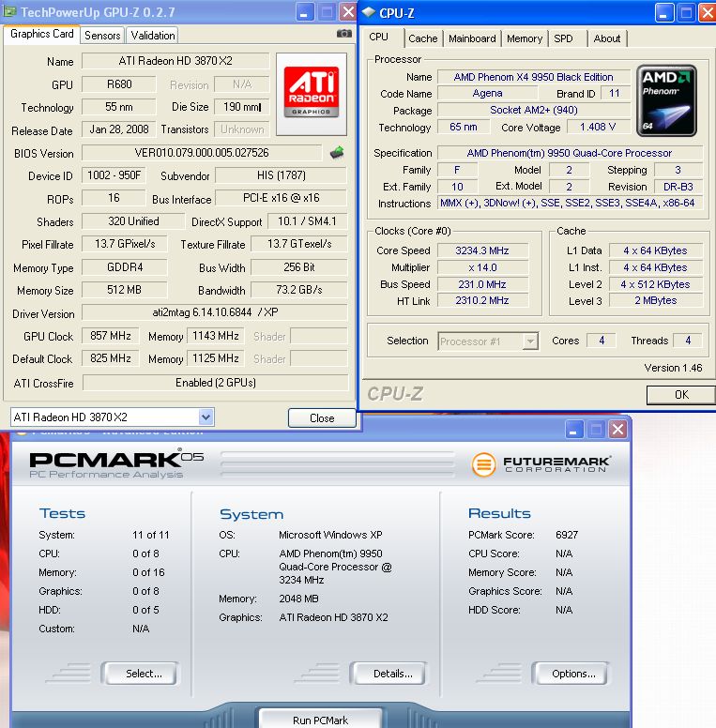Click the Revision value DR-B3 in CPU-Z

pyautogui.click(x=678, y=187)
